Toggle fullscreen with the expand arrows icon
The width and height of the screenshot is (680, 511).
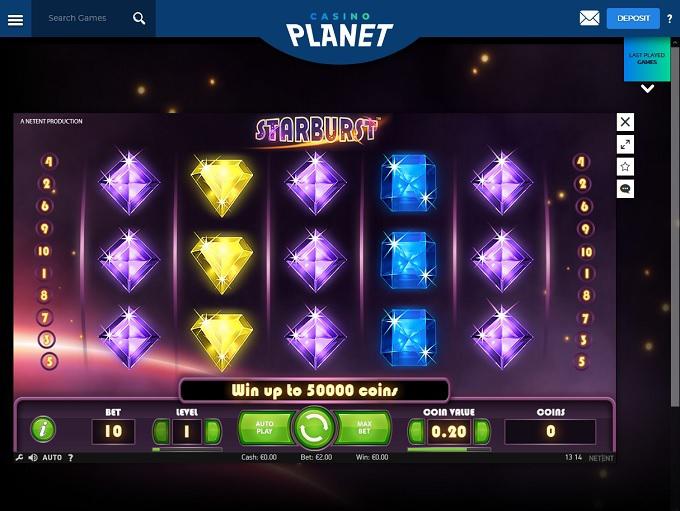(625, 144)
